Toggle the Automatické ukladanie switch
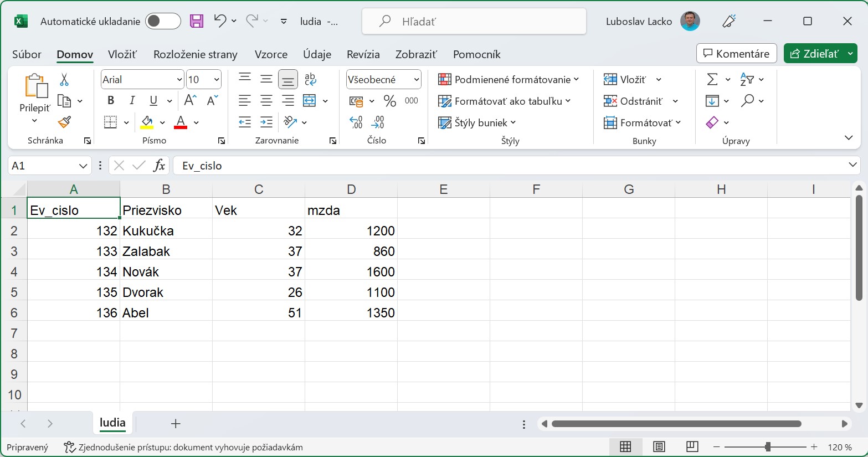The height and width of the screenshot is (457, 868). (162, 22)
